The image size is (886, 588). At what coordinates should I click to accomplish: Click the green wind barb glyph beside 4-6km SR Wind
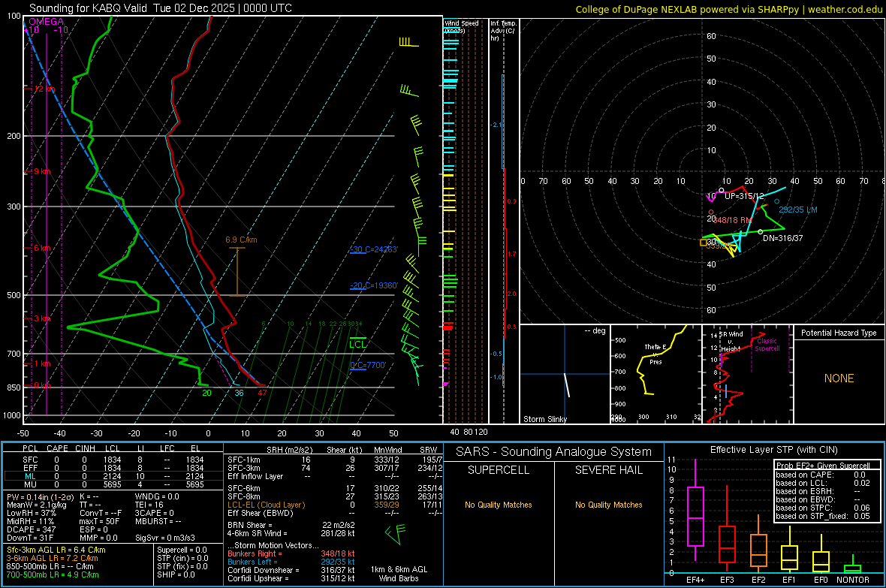pyautogui.click(x=395, y=534)
